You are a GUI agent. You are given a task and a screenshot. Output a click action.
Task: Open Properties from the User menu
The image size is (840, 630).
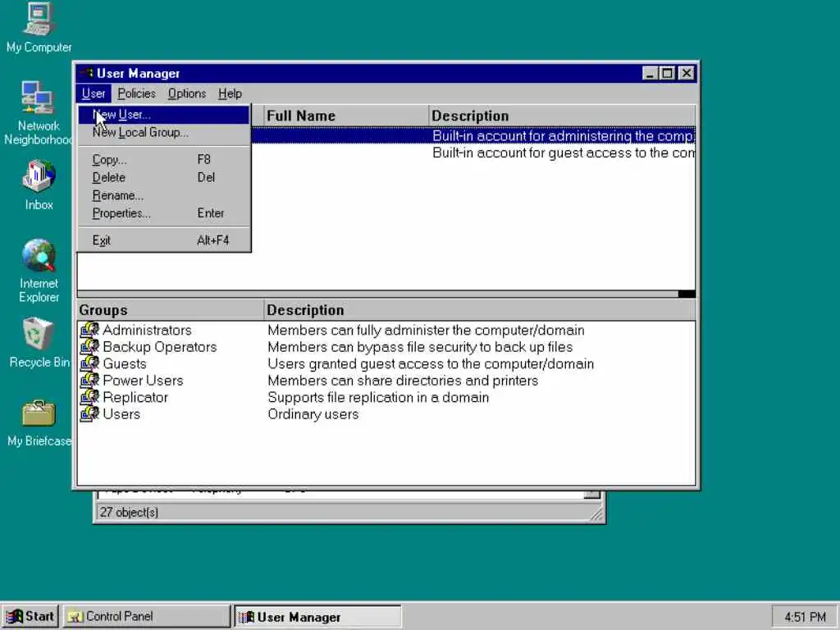point(164,213)
